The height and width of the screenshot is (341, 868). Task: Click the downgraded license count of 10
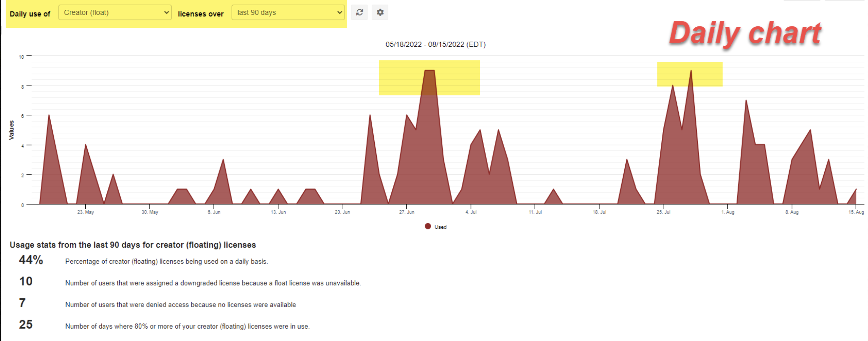click(26, 282)
